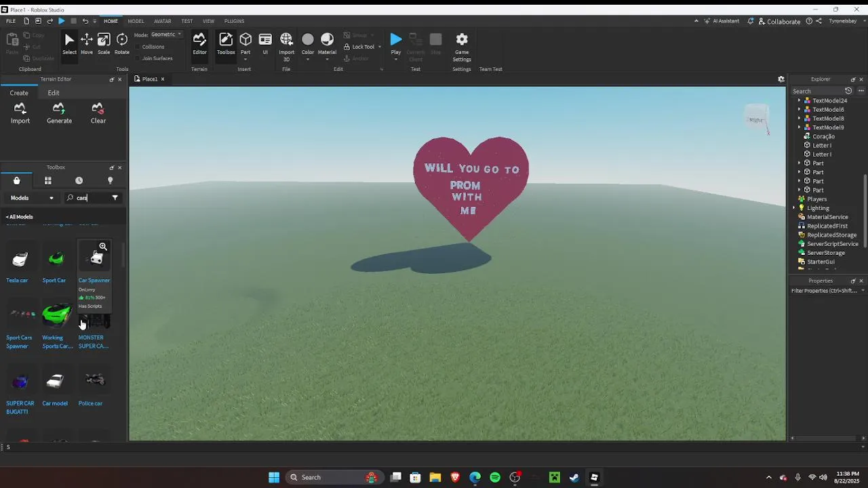The image size is (868, 488).
Task: Select StarterGui in Explorer
Action: pyautogui.click(x=821, y=262)
